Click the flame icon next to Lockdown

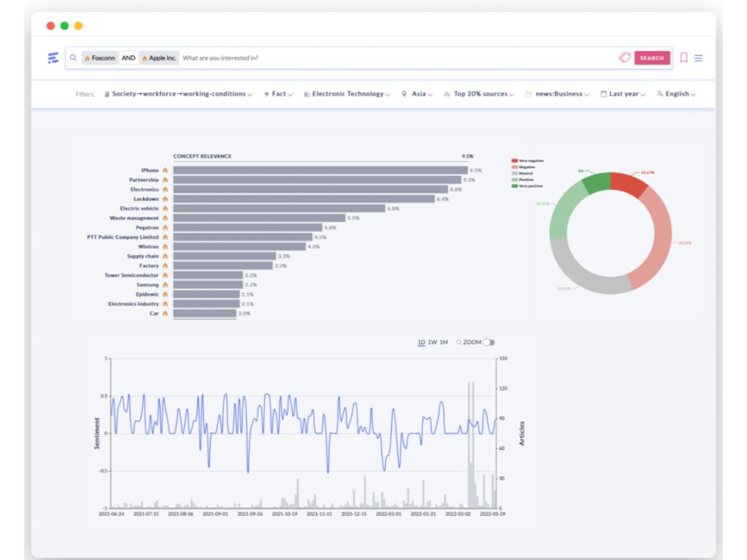click(x=165, y=199)
